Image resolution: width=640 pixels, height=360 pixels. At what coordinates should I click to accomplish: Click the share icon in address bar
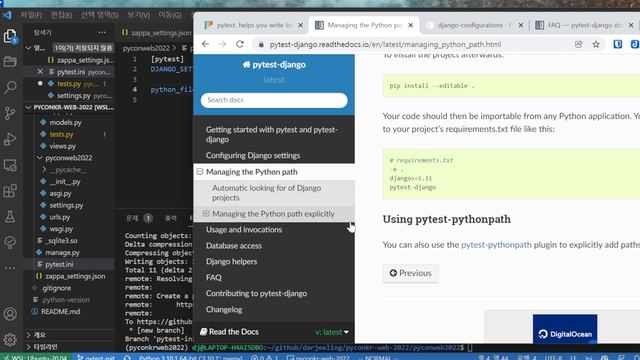click(578, 44)
